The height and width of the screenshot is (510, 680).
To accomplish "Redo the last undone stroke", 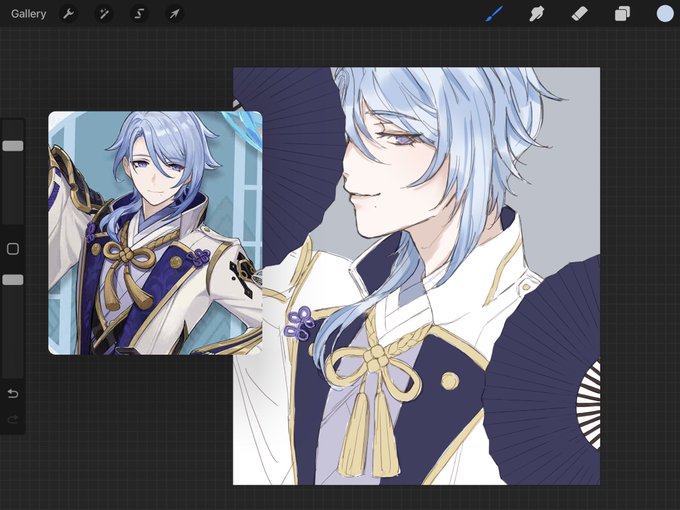I will click(x=13, y=419).
